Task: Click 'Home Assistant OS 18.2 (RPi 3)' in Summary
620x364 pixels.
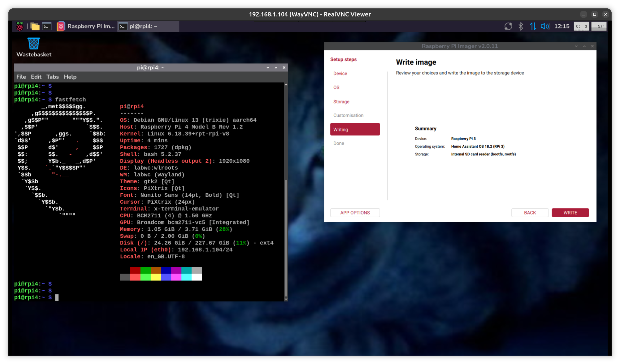Action: (x=478, y=146)
